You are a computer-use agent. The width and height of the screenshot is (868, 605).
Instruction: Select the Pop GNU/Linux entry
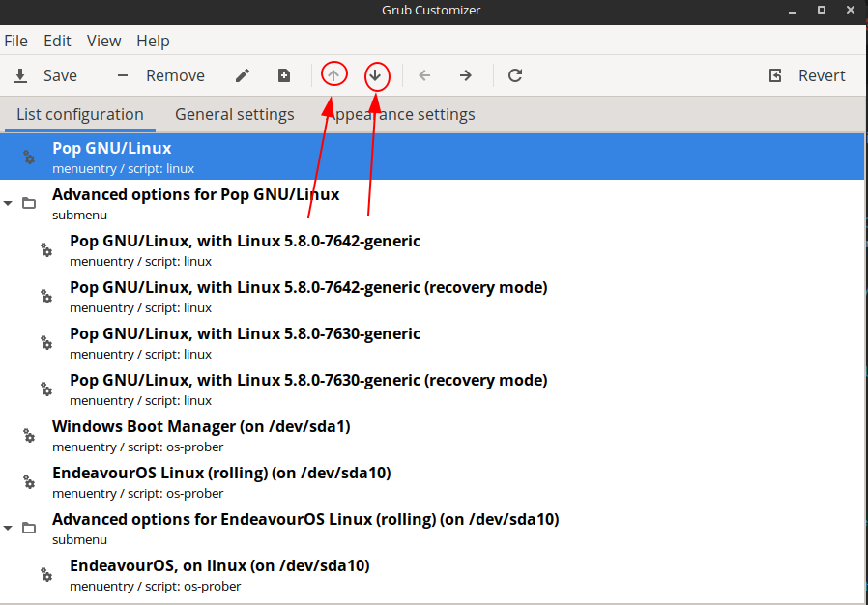click(432, 157)
